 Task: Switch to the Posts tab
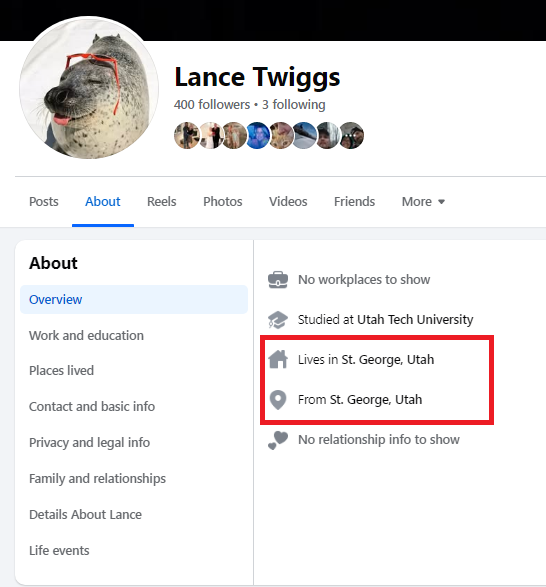(44, 202)
